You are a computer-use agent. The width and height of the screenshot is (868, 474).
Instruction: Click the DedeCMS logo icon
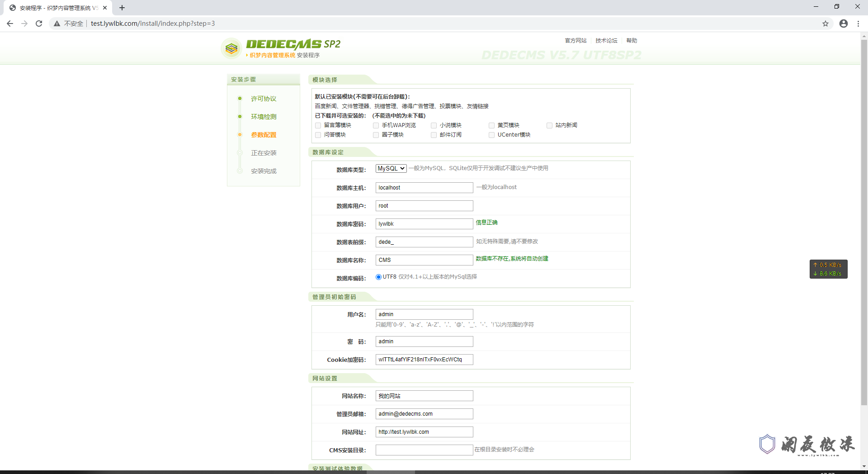[231, 48]
